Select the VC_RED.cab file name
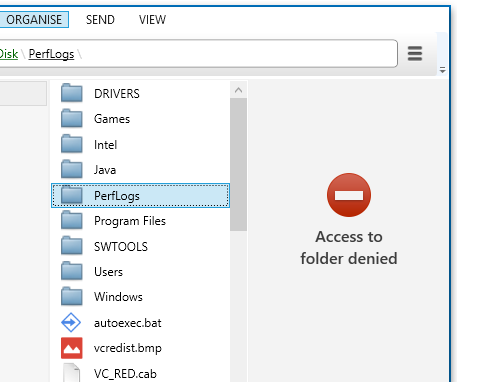This screenshot has height=382, width=496. click(x=125, y=374)
